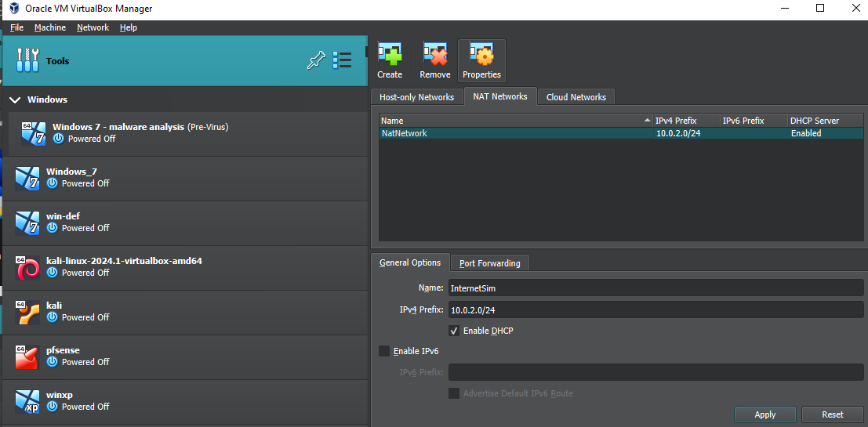
Task: Click the IPv4 Prefix column header
Action: tap(686, 121)
